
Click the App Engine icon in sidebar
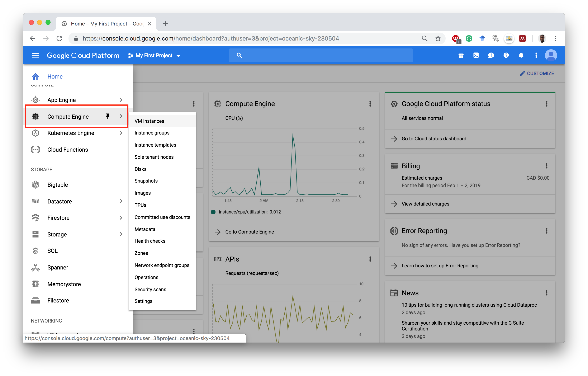[x=35, y=99]
